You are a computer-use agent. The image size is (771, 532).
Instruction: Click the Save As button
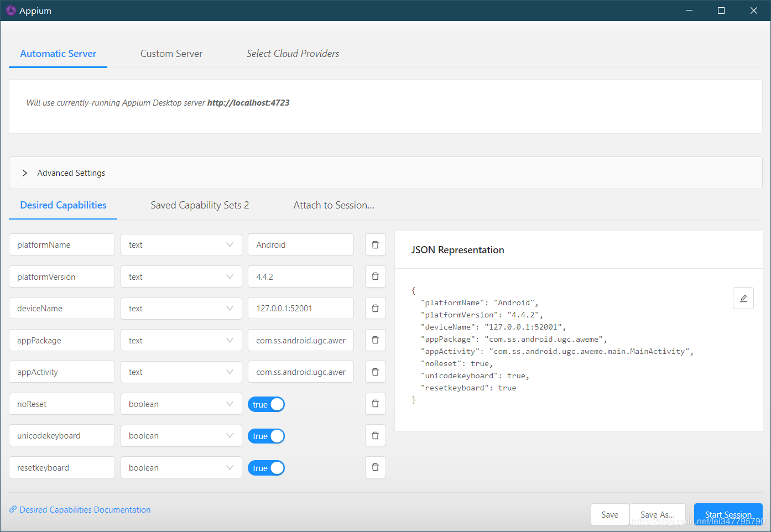point(658,514)
